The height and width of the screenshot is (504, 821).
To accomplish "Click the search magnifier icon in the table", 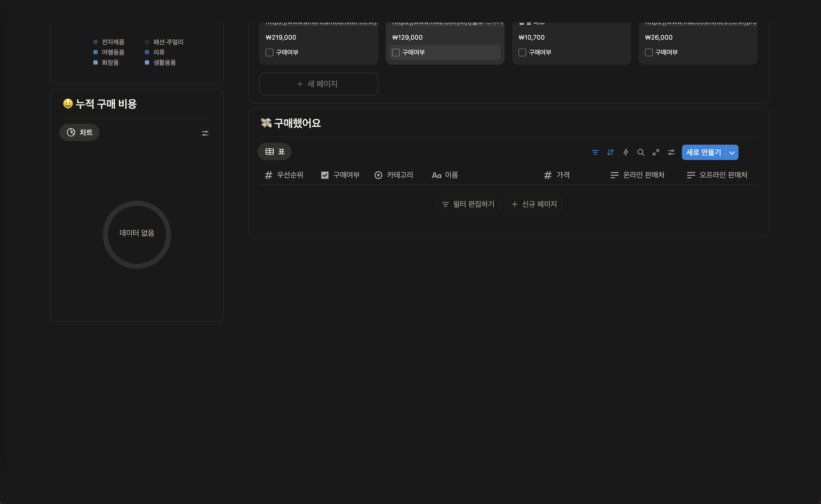I will [x=640, y=152].
